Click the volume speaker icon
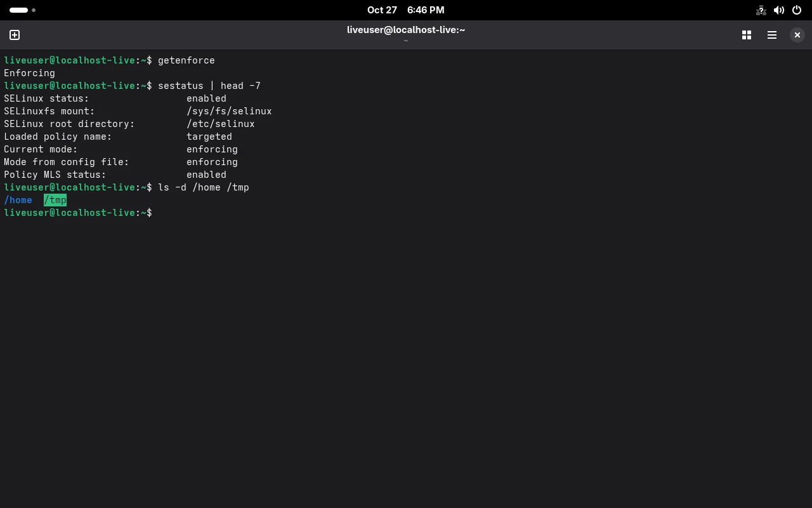Screen dimensions: 812x508 pos(779,10)
